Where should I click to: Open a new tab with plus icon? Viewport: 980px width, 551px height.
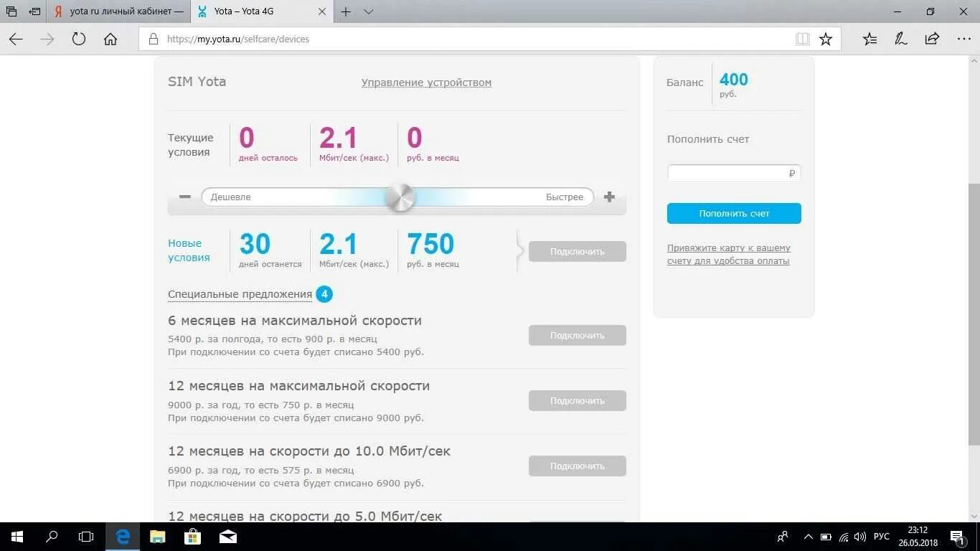(346, 11)
